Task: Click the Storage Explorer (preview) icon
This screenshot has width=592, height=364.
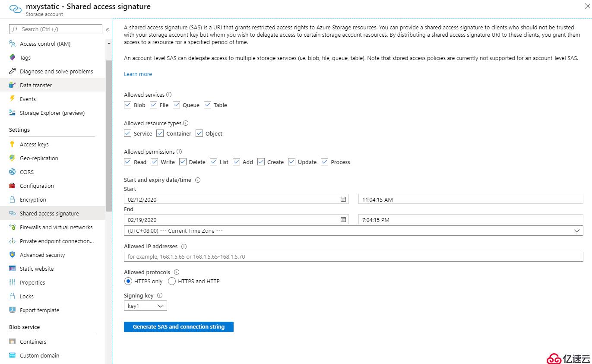Action: 13,113
